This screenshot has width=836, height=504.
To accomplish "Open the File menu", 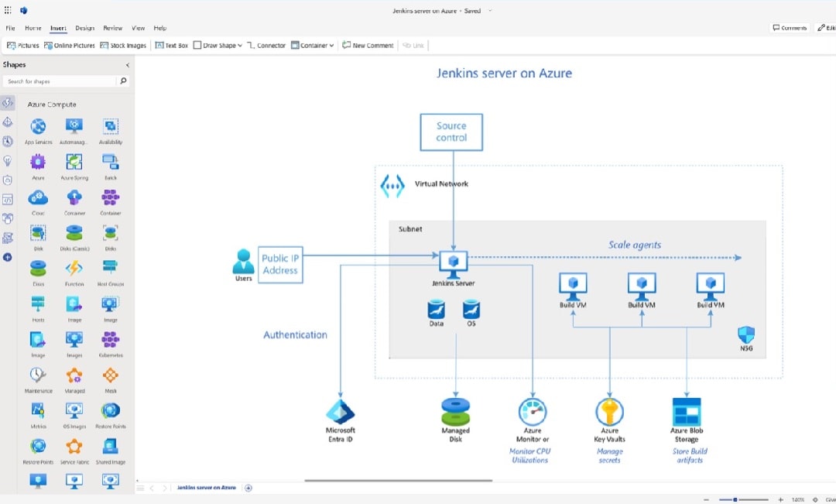I will pos(10,28).
